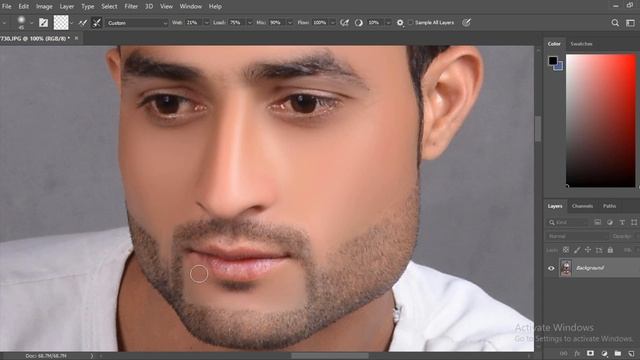Screen dimensions: 640x360
Task: Add a layer style fx icon
Action: 577,353
